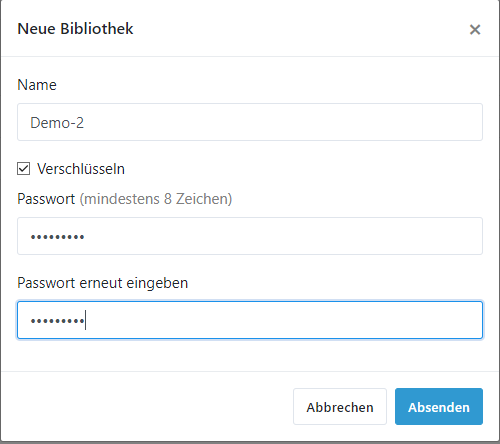Image resolution: width=500 pixels, height=444 pixels.
Task: Place cursor after dots in repeat password field
Action: click(85, 320)
